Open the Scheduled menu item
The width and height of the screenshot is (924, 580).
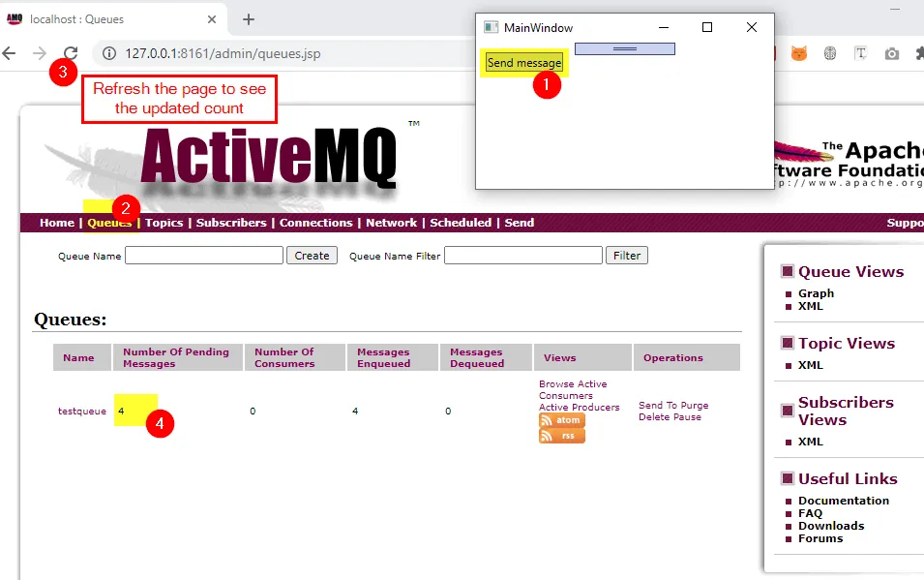[x=461, y=223]
